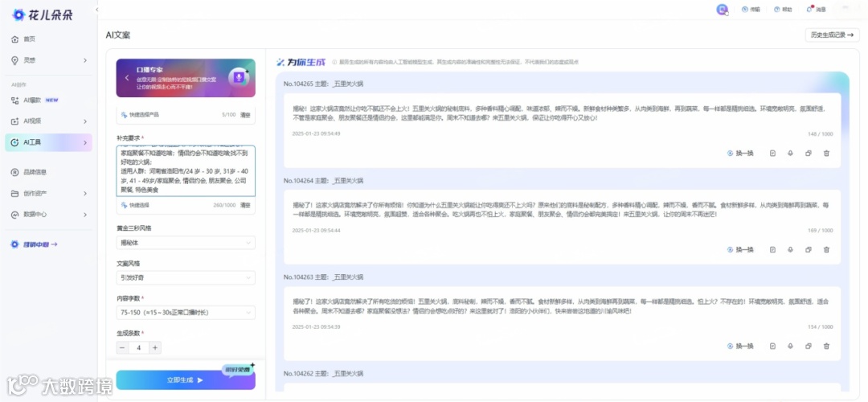Click the text body of card No.104265

click(559, 113)
